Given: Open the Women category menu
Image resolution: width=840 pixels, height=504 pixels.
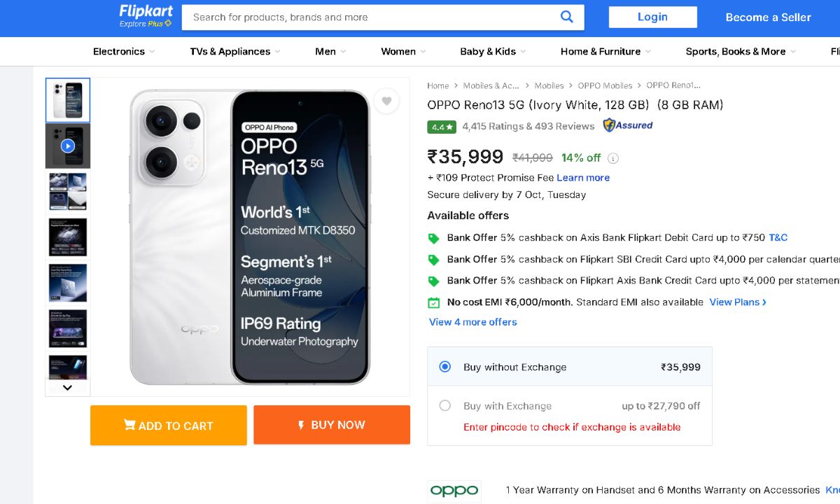Looking at the screenshot, I should (x=403, y=52).
